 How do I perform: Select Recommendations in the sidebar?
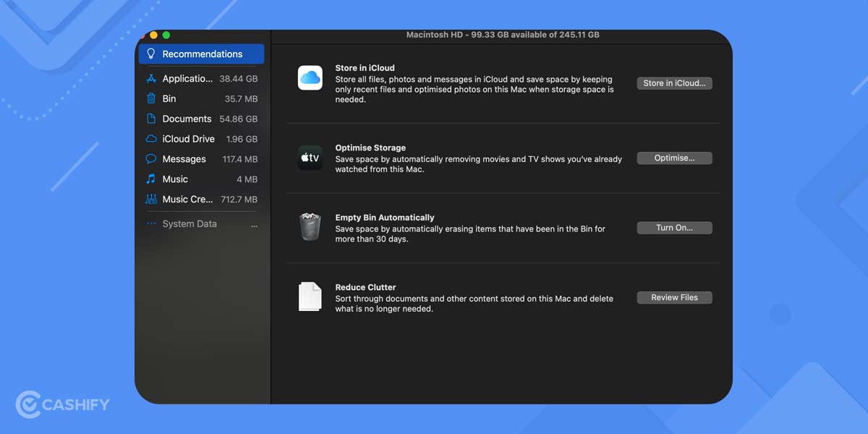203,54
